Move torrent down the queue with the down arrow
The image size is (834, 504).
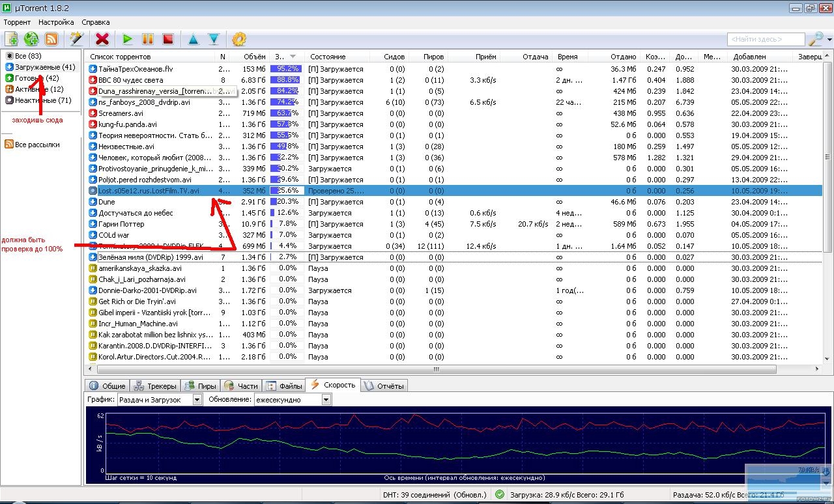tap(214, 39)
